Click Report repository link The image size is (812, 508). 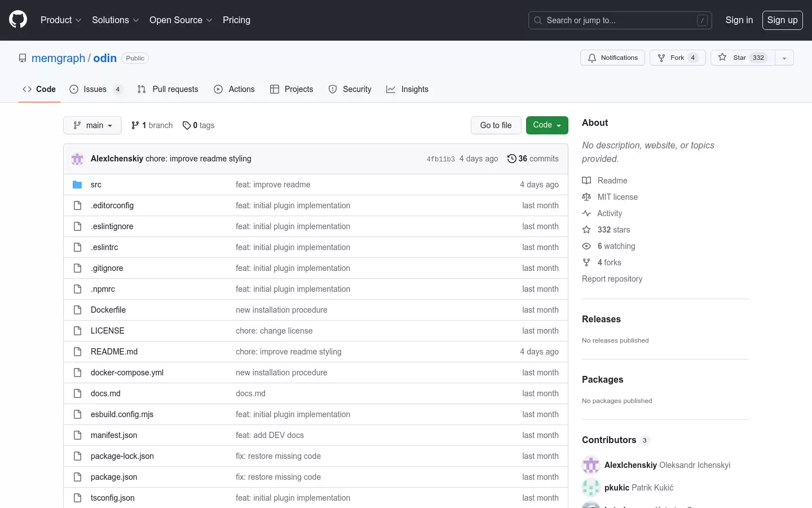[612, 279]
